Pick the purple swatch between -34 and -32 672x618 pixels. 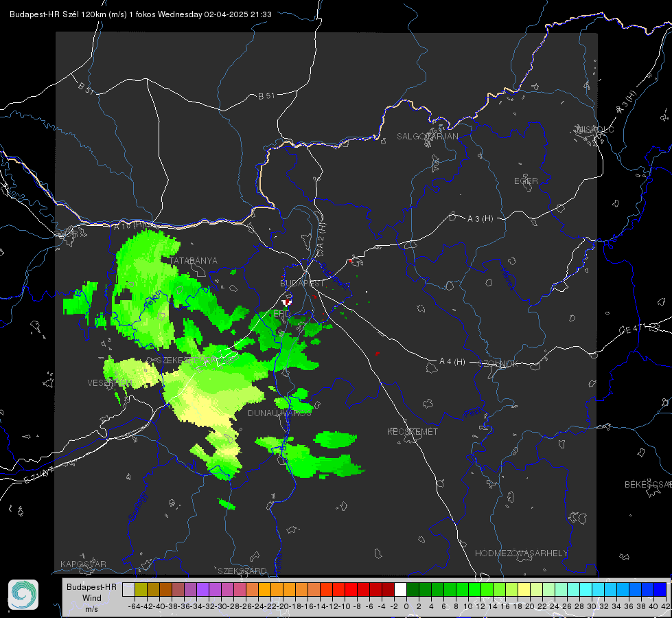point(202,589)
